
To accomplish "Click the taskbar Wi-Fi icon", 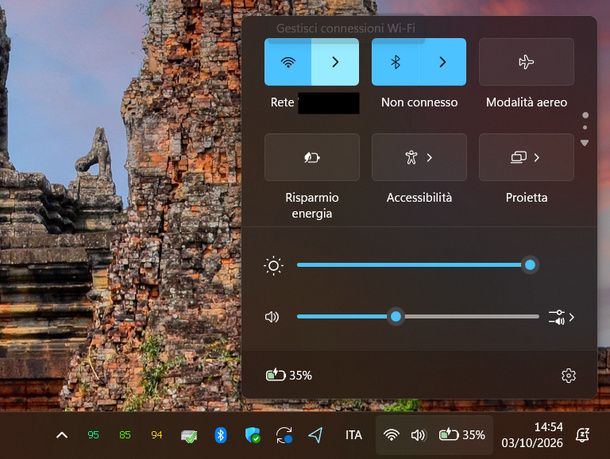I will pyautogui.click(x=391, y=435).
